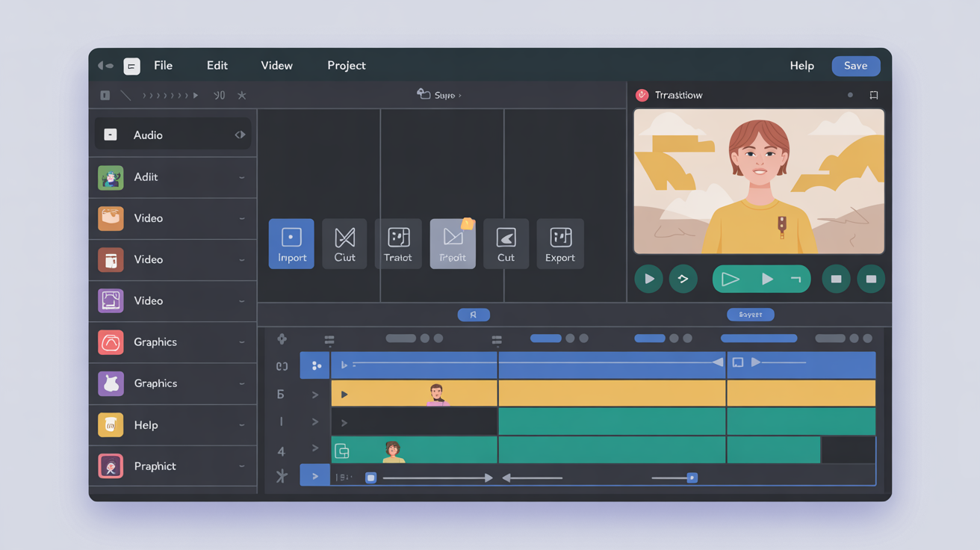The image size is (980, 550).
Task: Click the round forward arrow button beside the play button
Action: tap(683, 279)
